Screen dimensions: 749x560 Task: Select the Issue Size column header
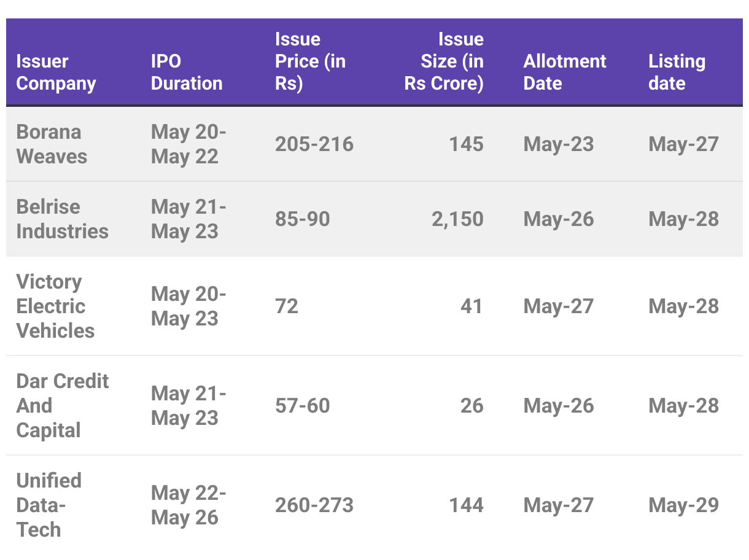(x=444, y=61)
